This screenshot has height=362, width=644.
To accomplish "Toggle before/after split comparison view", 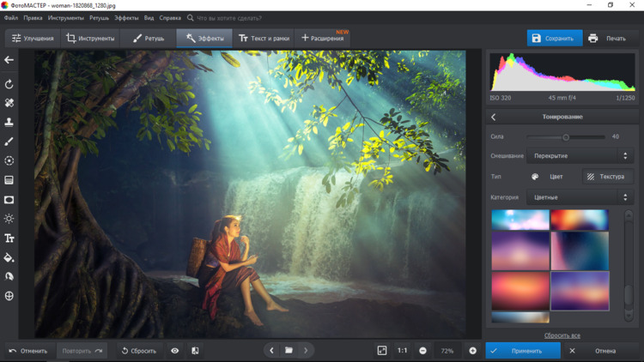I will [195, 351].
